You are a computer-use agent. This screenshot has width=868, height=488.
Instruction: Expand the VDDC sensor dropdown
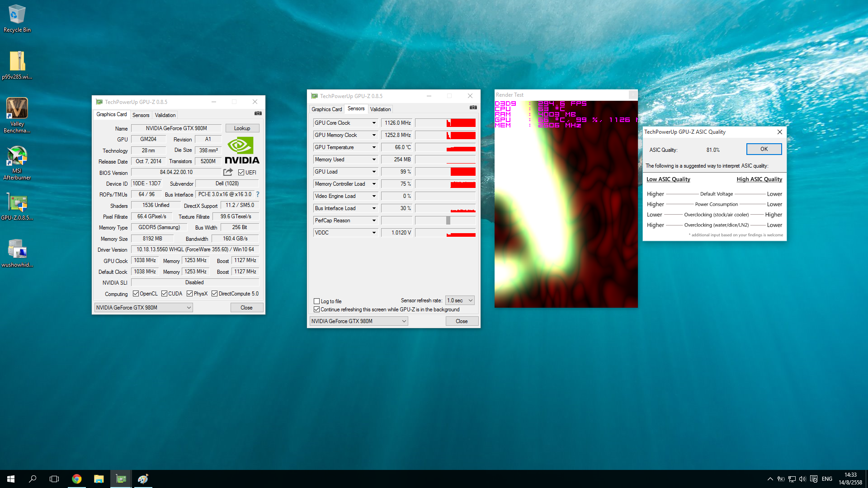pyautogui.click(x=374, y=233)
